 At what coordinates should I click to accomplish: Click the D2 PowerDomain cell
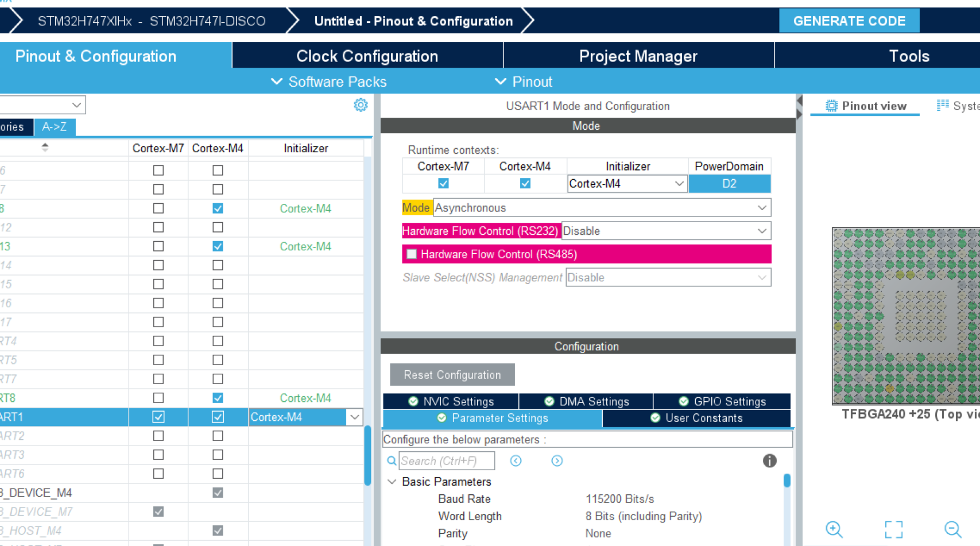(729, 184)
